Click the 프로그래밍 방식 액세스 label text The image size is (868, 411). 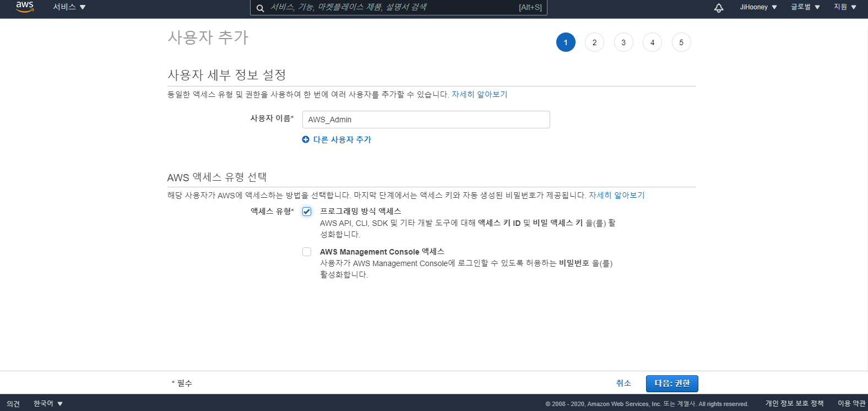click(361, 211)
